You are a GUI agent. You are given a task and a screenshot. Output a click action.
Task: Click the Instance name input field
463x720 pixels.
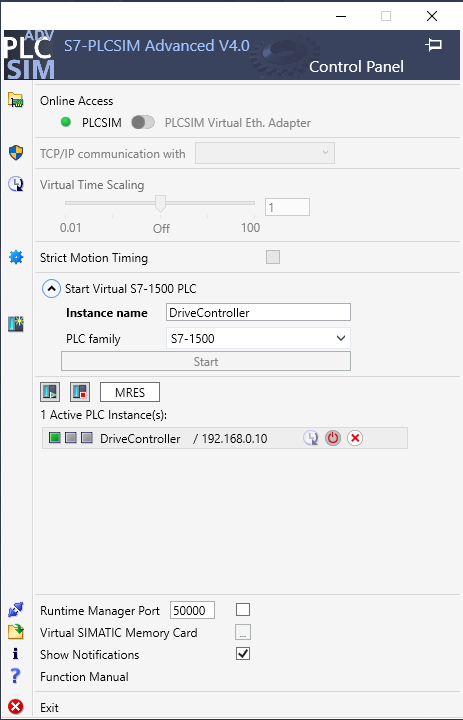coord(258,312)
